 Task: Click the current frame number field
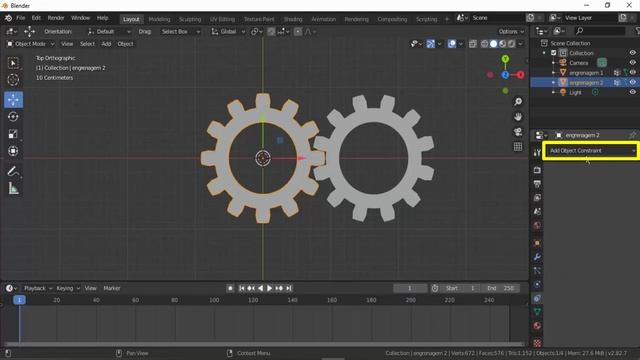pos(410,288)
